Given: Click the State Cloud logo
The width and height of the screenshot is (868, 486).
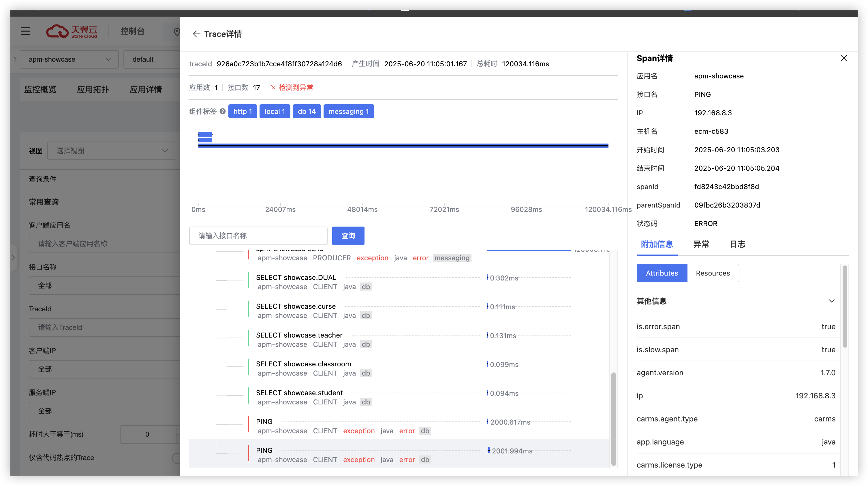Looking at the screenshot, I should [x=72, y=31].
